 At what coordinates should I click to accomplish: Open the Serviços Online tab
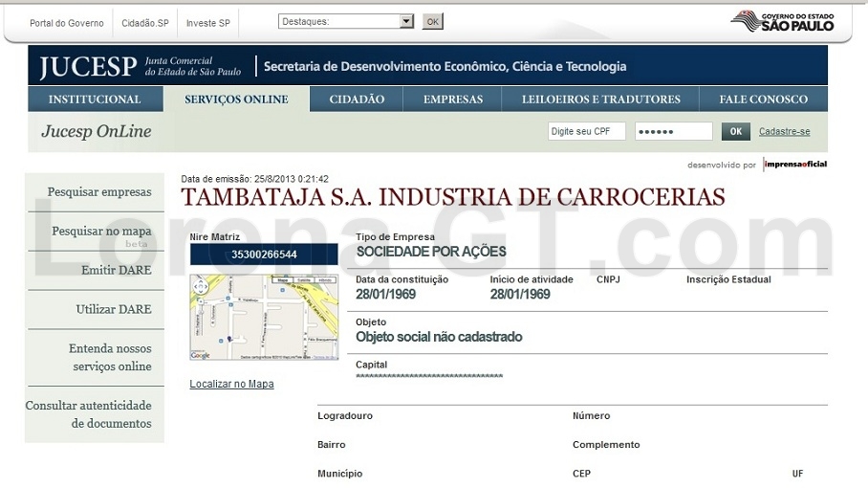pos(236,100)
